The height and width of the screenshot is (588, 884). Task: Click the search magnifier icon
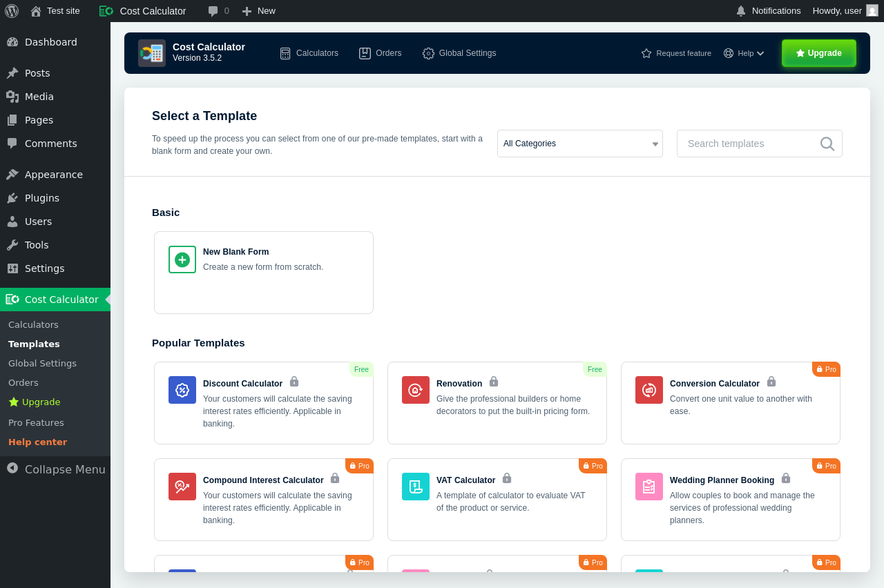(x=827, y=144)
